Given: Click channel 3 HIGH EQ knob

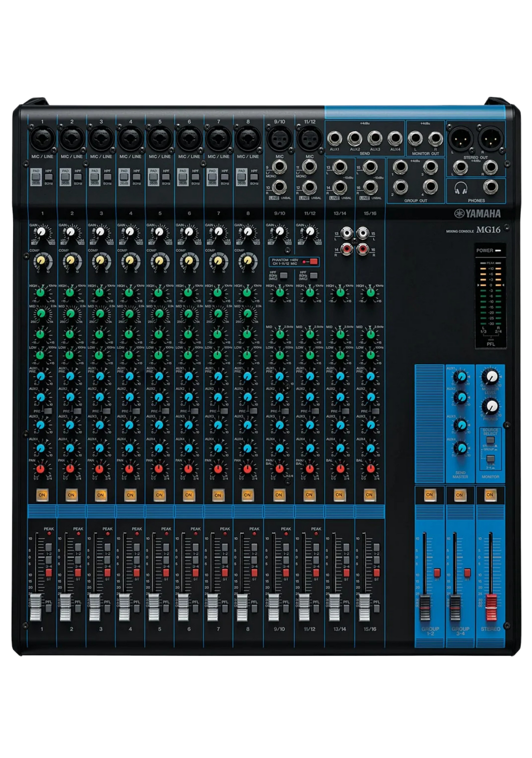Looking at the screenshot, I should pos(100,293).
